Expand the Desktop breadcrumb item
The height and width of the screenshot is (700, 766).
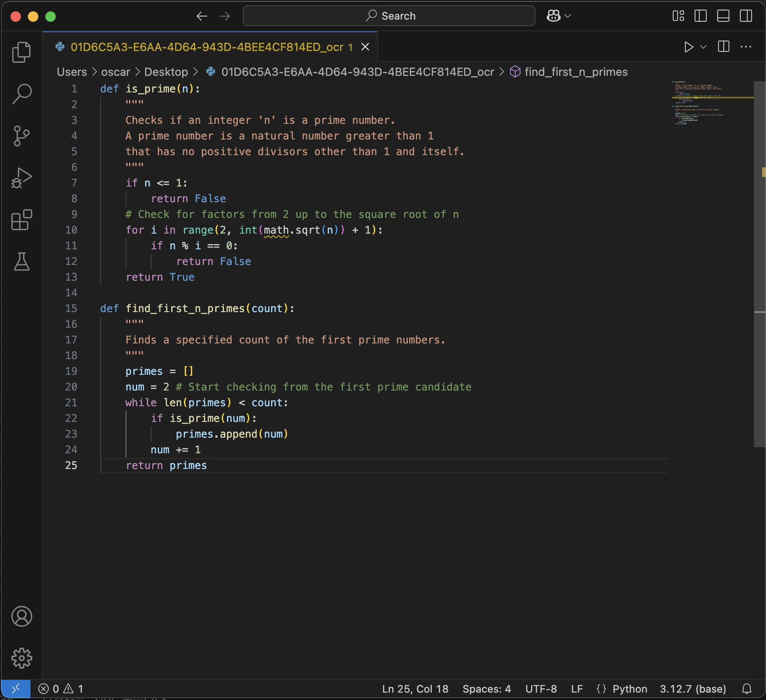166,72
